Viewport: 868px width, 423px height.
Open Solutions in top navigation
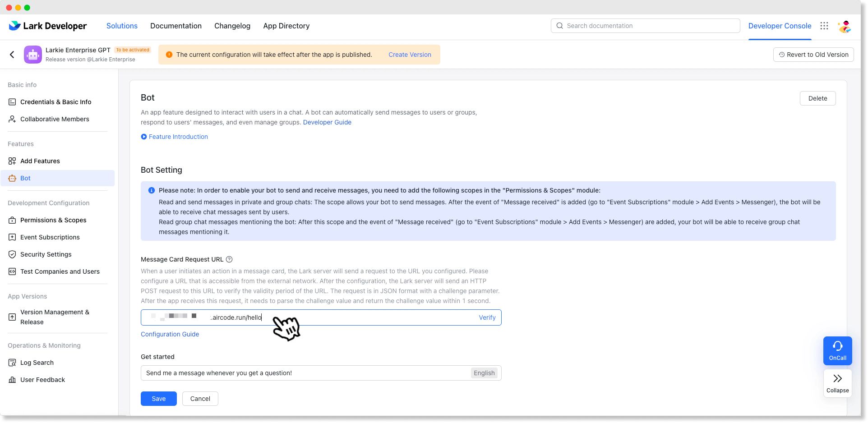(122, 26)
